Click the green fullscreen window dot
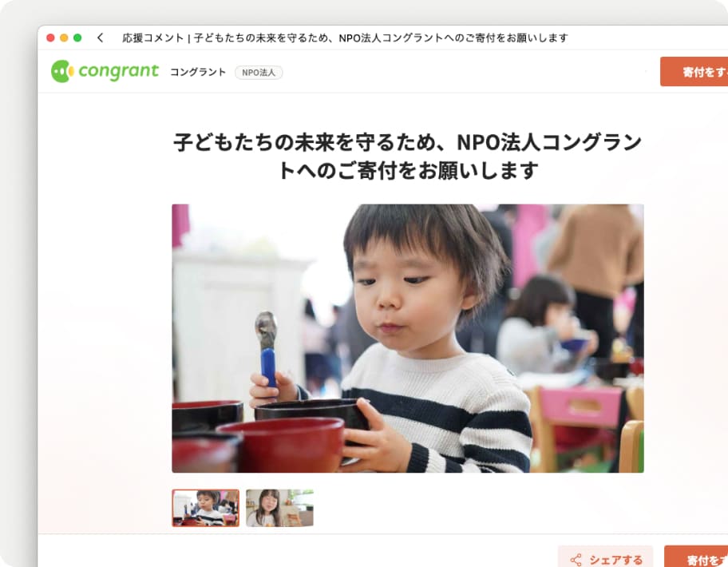The image size is (728, 567). (77, 38)
